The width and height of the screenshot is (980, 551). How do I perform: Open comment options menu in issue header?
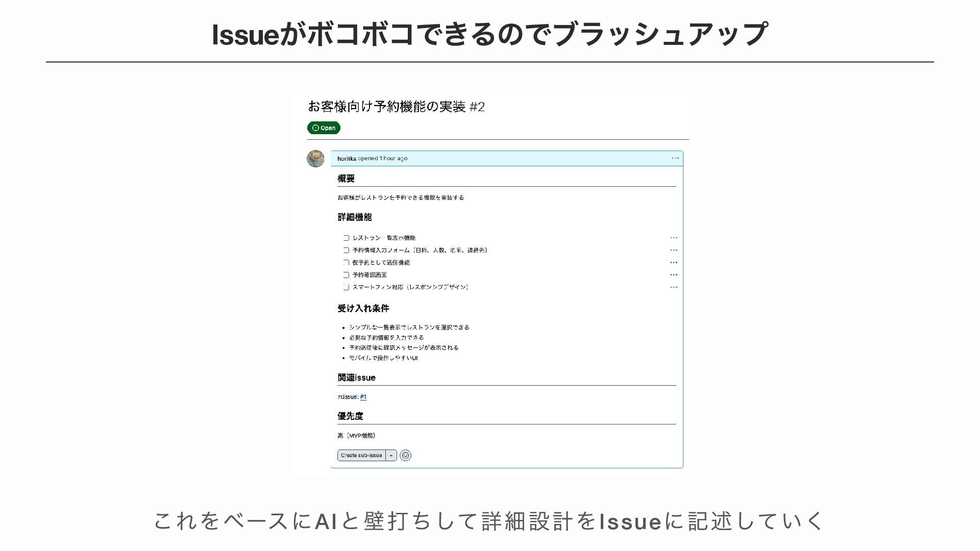[675, 158]
